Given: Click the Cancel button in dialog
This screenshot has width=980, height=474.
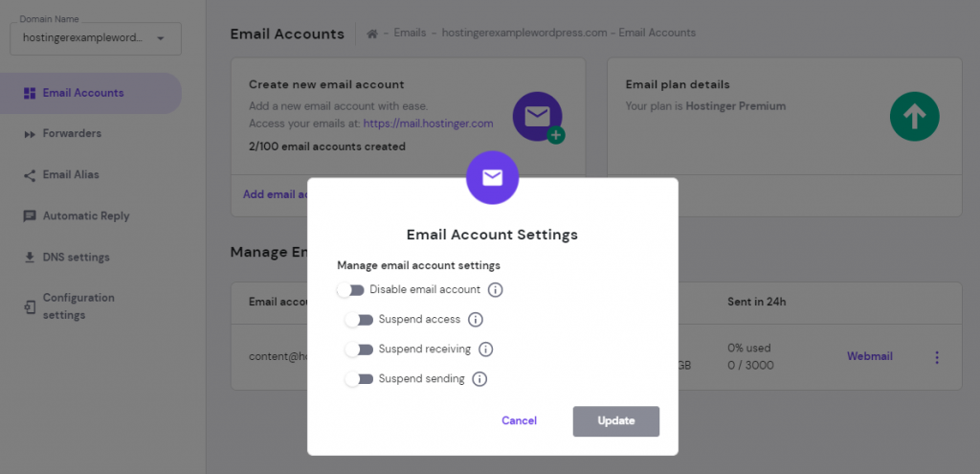Looking at the screenshot, I should pyautogui.click(x=519, y=421).
